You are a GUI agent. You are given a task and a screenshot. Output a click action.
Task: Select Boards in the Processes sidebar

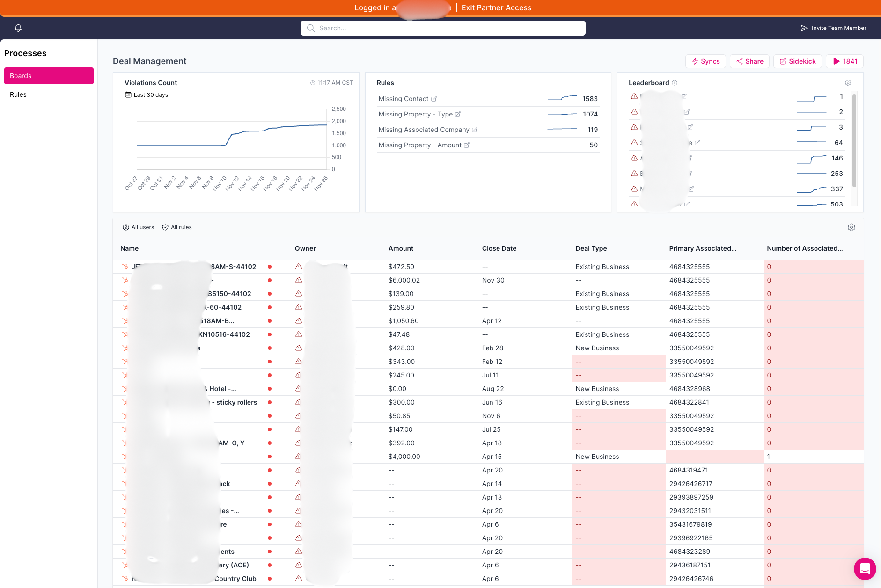(49, 75)
